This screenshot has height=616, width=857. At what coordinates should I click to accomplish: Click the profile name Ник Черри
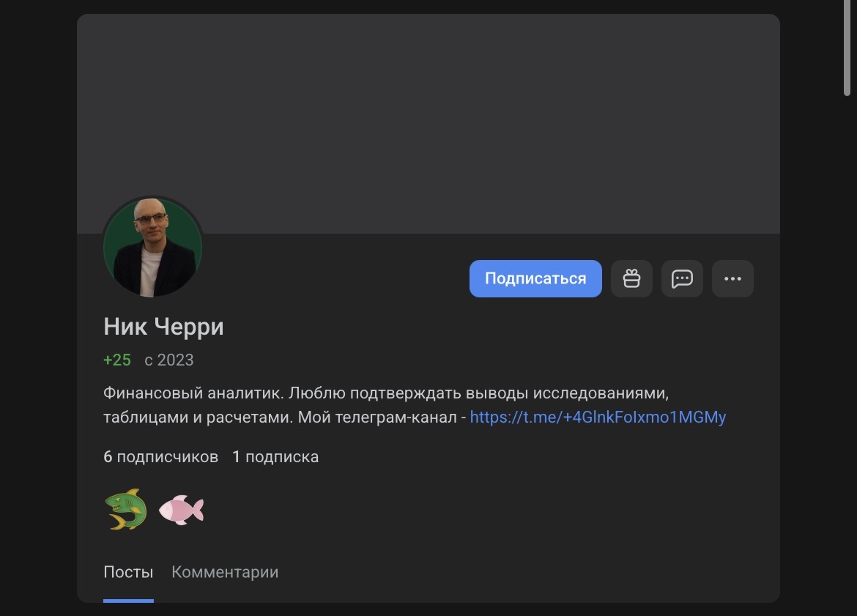(x=163, y=327)
